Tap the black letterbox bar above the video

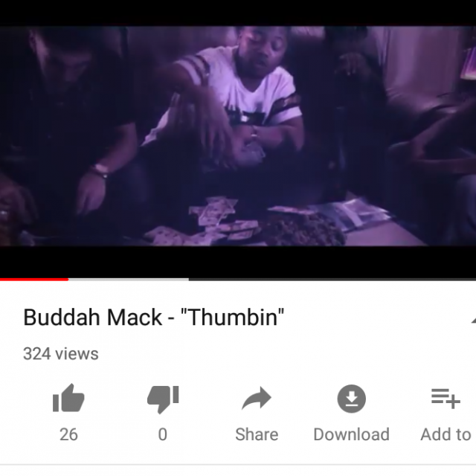tap(238, 13)
